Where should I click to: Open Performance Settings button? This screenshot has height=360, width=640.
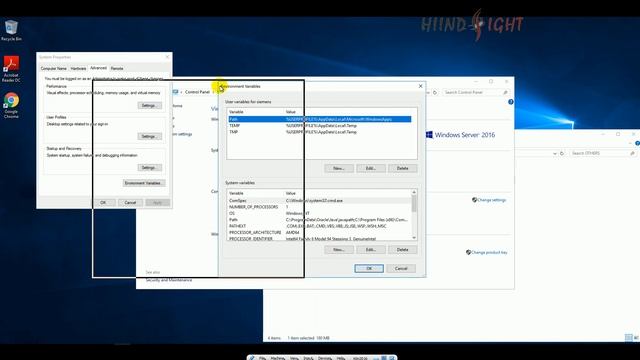(149, 105)
